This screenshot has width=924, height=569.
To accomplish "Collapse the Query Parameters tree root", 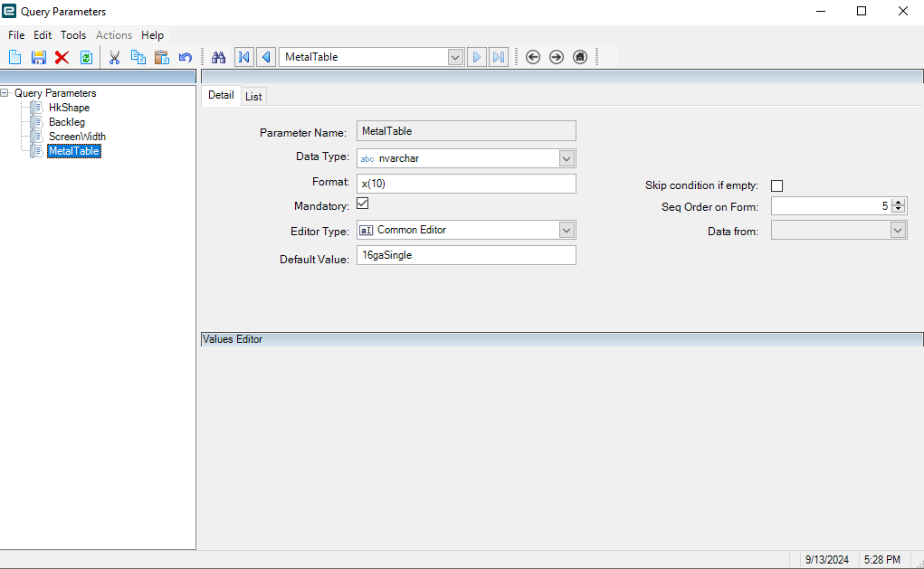I will point(5,93).
